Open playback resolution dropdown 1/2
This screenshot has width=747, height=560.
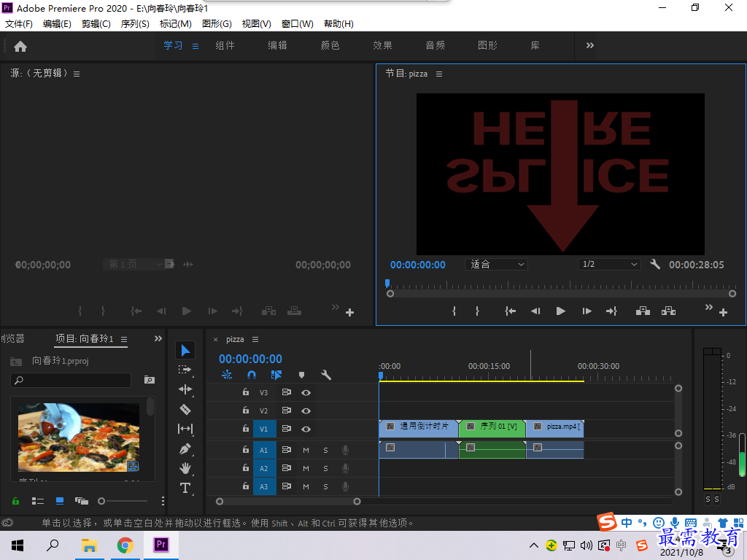pos(609,264)
